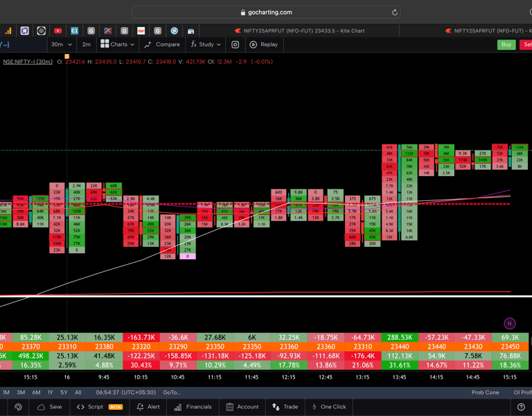This screenshot has height=416, width=532.
Task: Open the Trade panel
Action: 285,407
